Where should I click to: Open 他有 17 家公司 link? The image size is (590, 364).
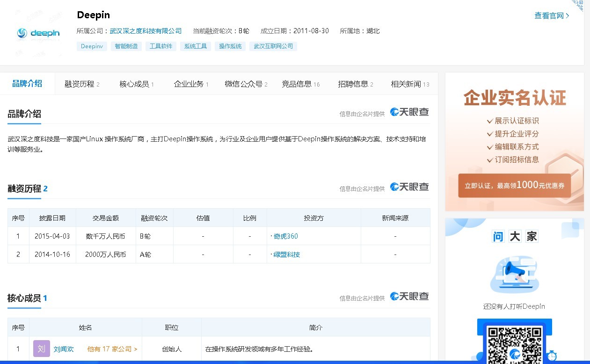pos(112,349)
